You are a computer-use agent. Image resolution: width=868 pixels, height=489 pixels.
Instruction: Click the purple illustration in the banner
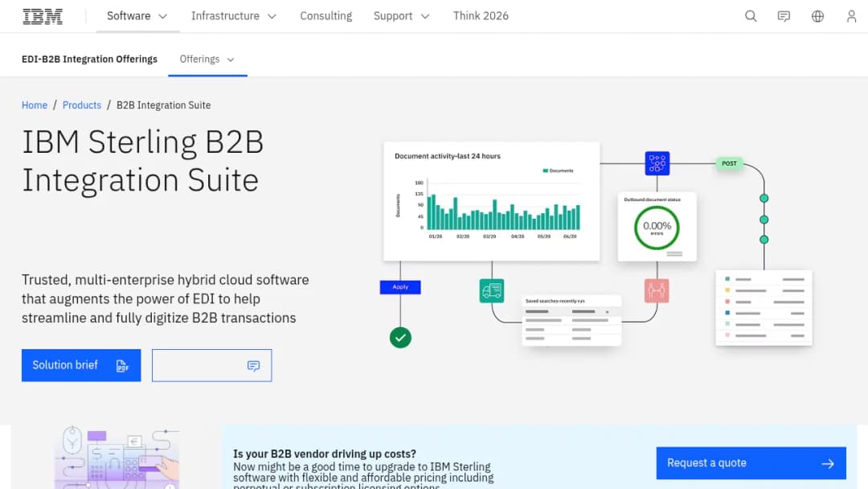pyautogui.click(x=117, y=458)
